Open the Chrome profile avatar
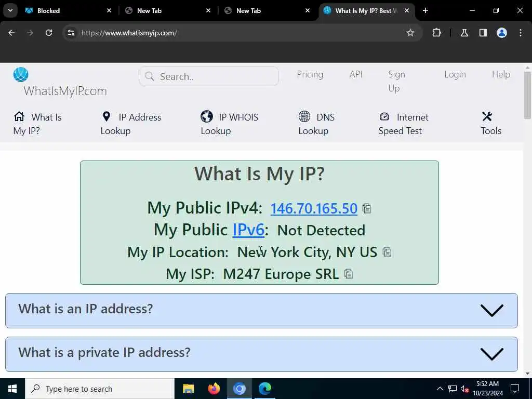This screenshot has width=532, height=399. point(502,33)
